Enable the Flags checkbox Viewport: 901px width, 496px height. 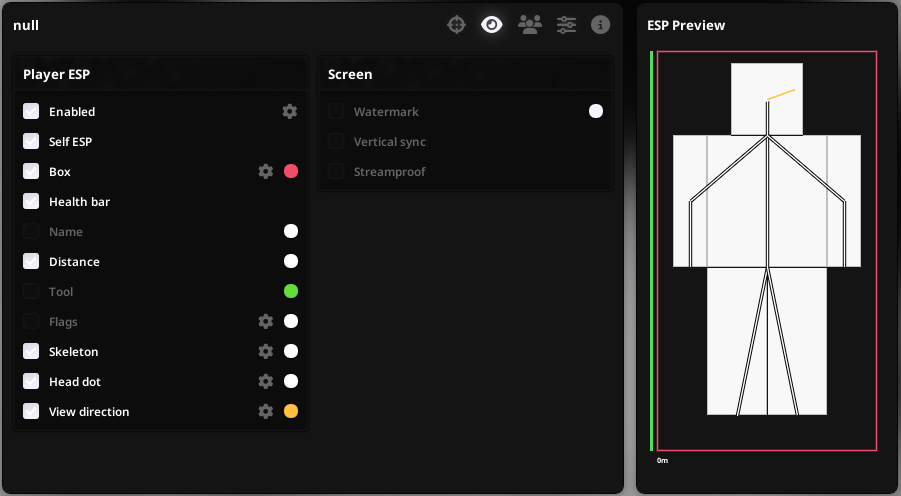[31, 321]
